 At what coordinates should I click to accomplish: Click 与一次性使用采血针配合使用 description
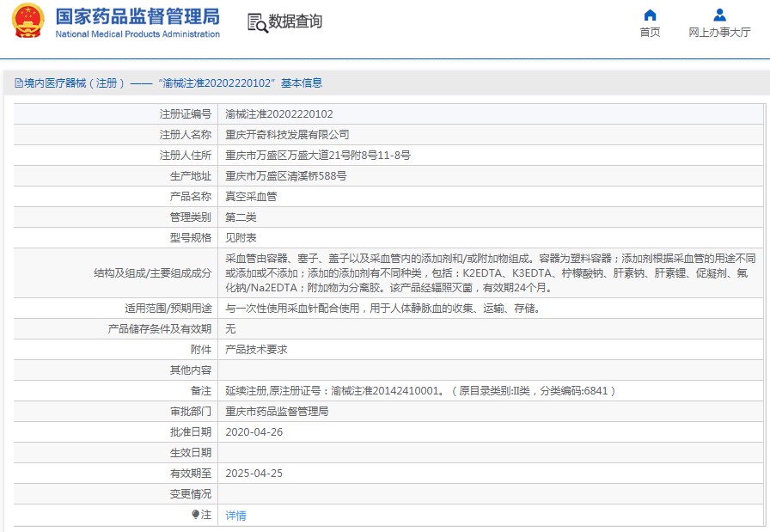tap(382, 309)
